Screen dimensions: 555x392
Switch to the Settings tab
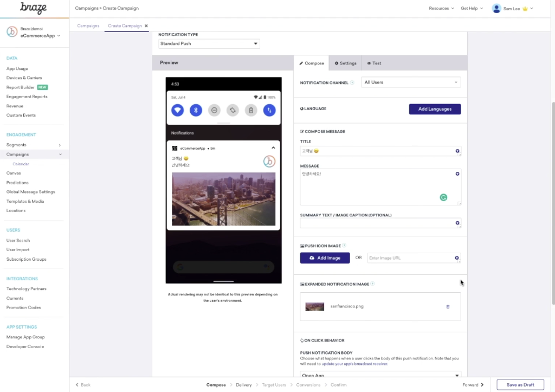point(345,63)
